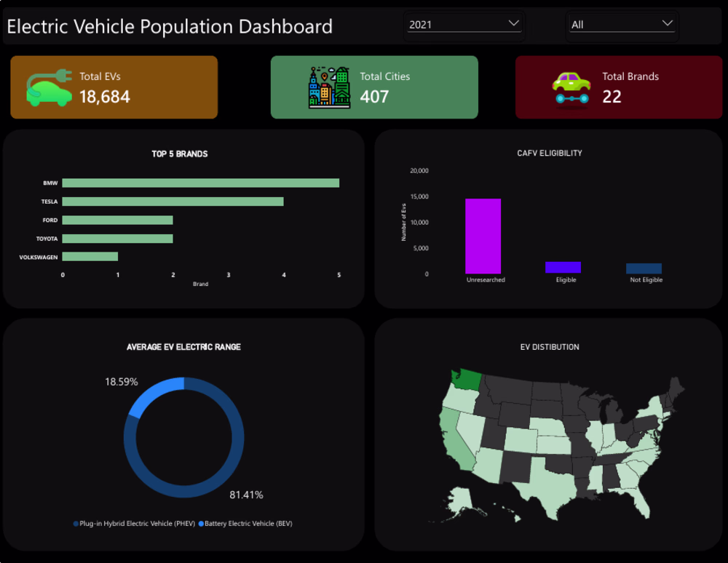Image resolution: width=728 pixels, height=563 pixels.
Task: Click the 18.59% donut data label
Action: (122, 382)
